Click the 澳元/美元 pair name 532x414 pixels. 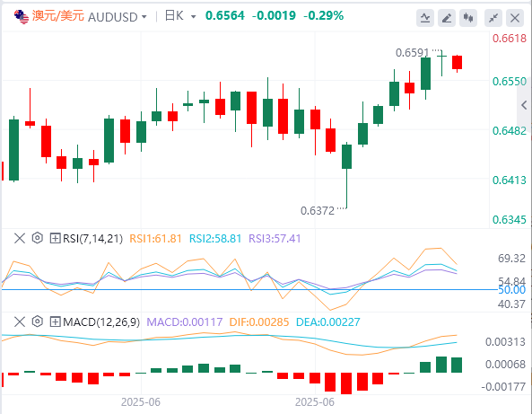point(58,16)
